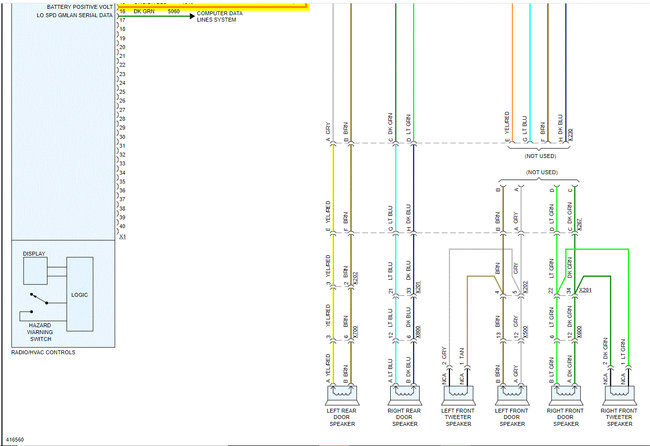
Task: Click circuit number 5060
Action: [x=174, y=12]
